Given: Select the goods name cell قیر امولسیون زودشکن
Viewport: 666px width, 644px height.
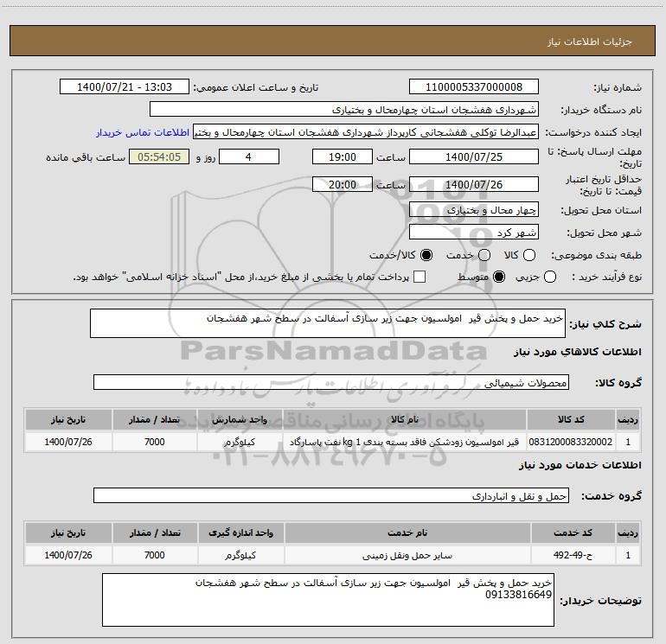Looking at the screenshot, I should tap(405, 442).
